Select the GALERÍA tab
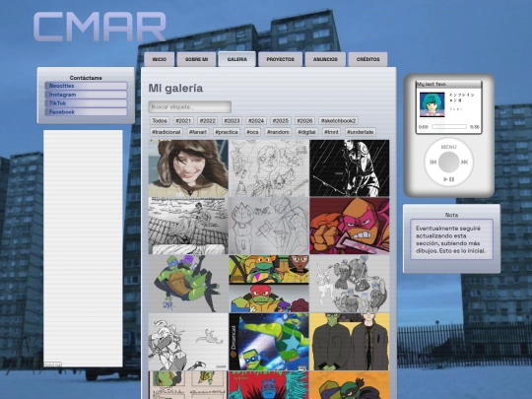This screenshot has width=532, height=399. [x=237, y=59]
